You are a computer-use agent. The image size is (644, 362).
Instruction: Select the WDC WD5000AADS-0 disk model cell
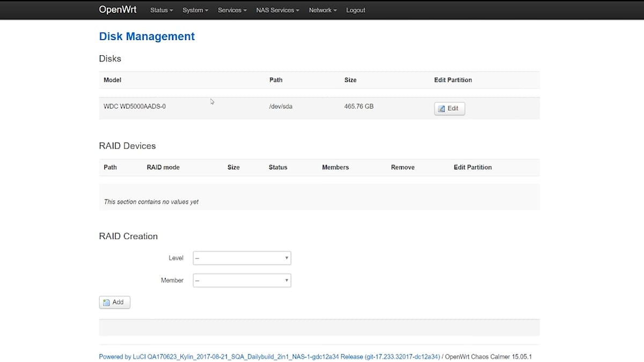(x=135, y=107)
